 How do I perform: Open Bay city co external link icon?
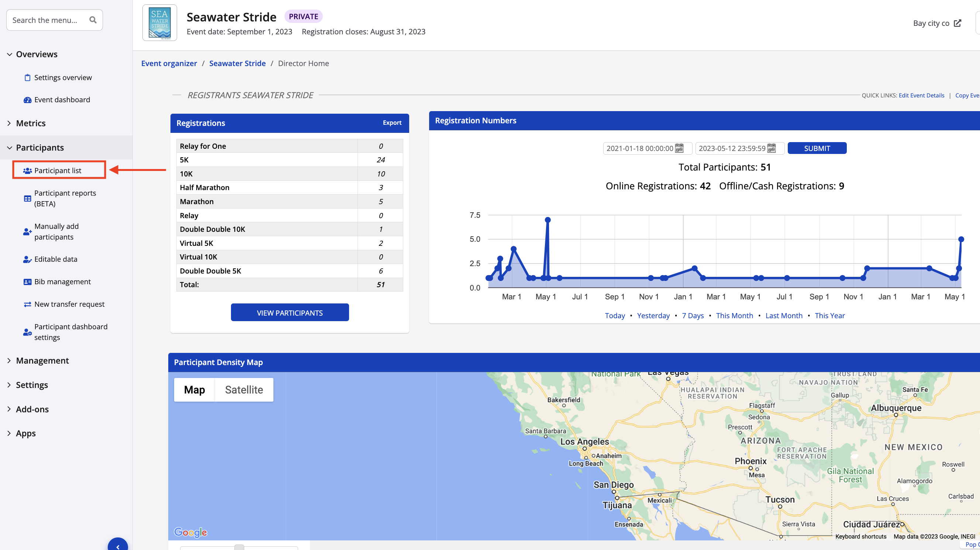(957, 23)
